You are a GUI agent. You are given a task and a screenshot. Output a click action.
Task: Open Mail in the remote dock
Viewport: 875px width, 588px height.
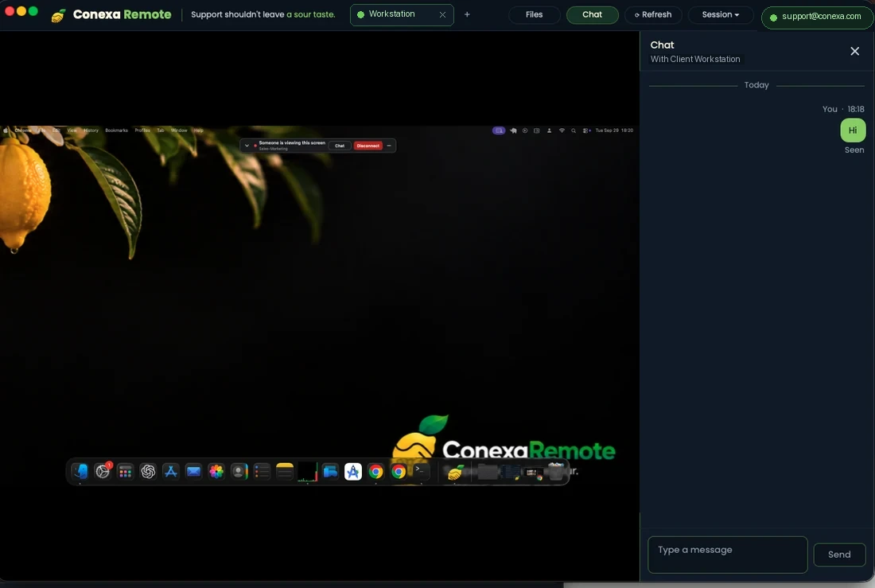[193, 471]
